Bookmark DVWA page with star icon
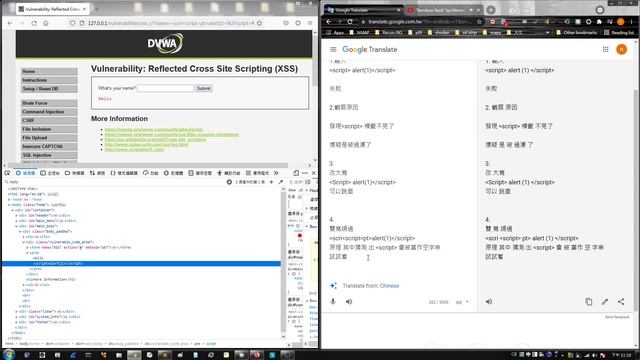The height and width of the screenshot is (360, 640). (x=259, y=23)
